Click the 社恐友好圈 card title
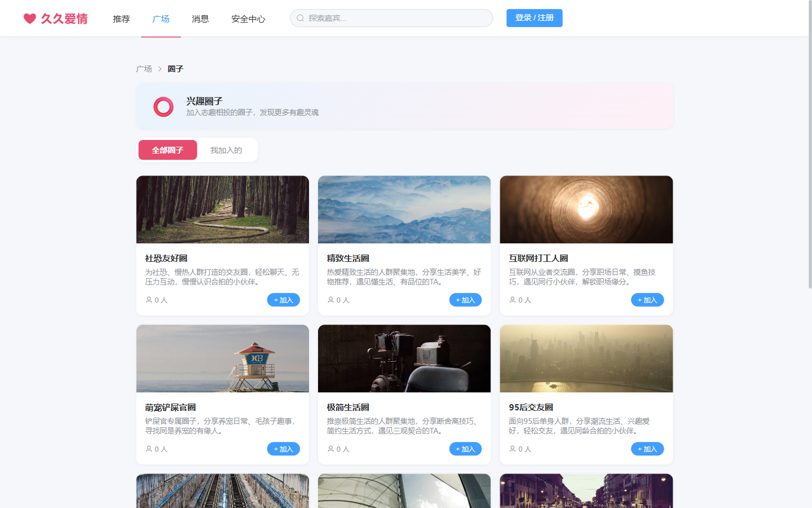The height and width of the screenshot is (508, 812). [x=166, y=259]
